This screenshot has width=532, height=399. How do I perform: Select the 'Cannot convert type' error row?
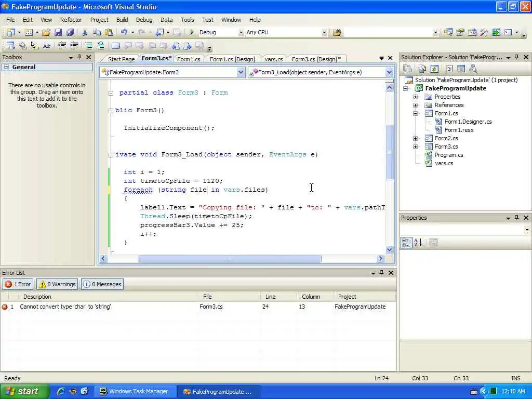point(198,307)
